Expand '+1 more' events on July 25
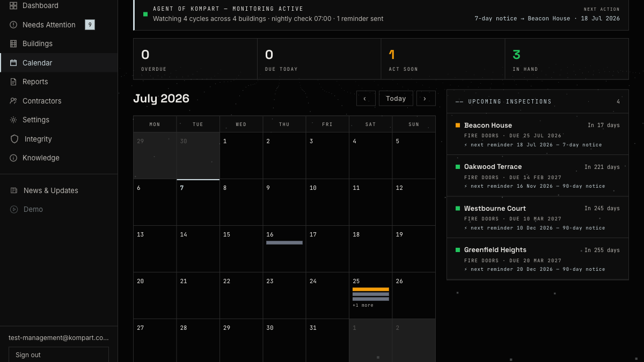The width and height of the screenshot is (644, 362). coord(363,305)
